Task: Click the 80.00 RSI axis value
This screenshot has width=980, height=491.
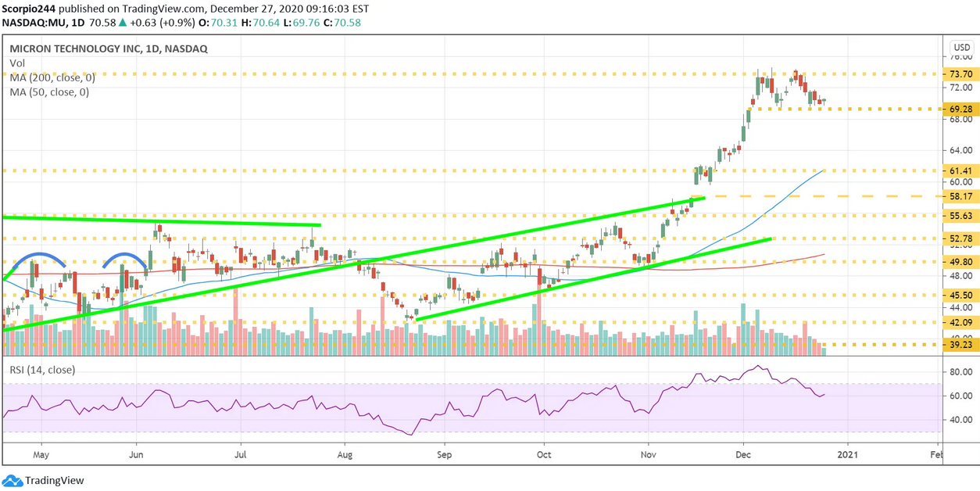Action: tap(960, 372)
